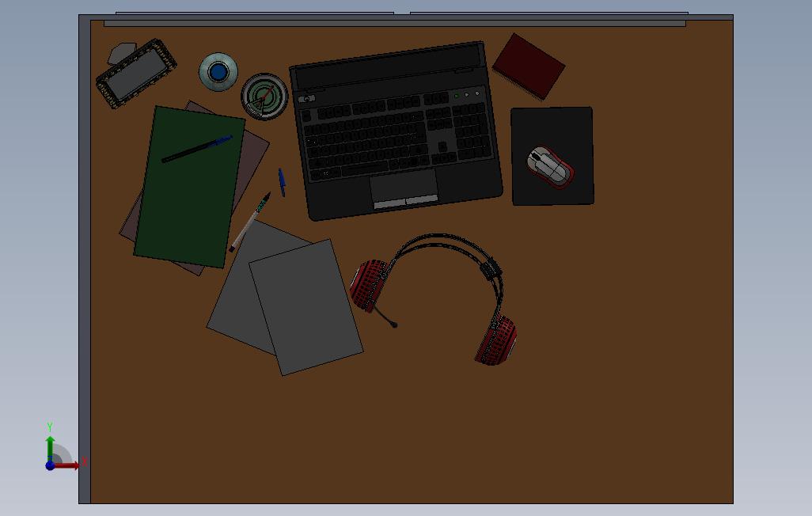This screenshot has width=812, height=516.
Task: Select the small blue pen cap
Action: pos(282,182)
